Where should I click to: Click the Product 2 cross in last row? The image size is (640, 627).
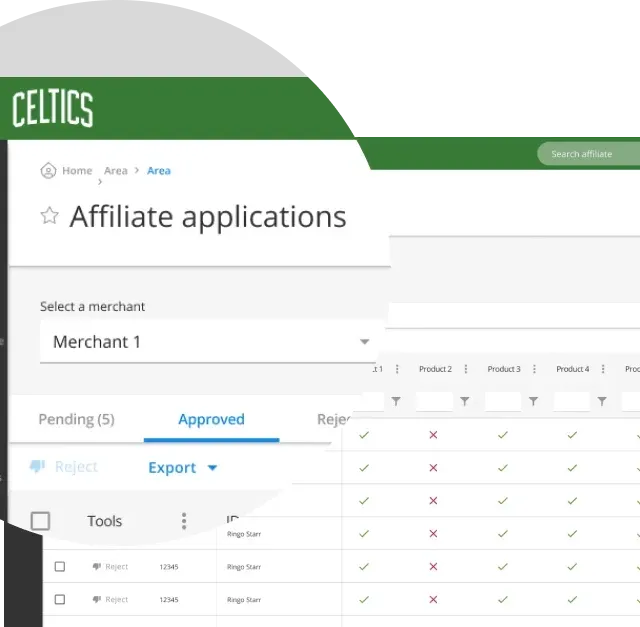tap(433, 599)
